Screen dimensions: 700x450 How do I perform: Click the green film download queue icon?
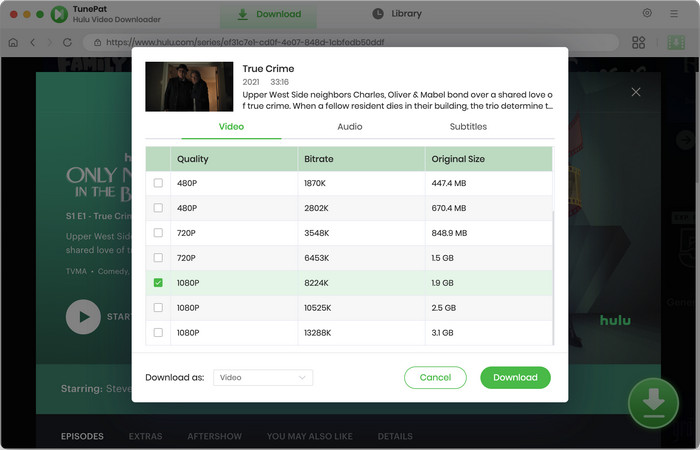tap(676, 42)
